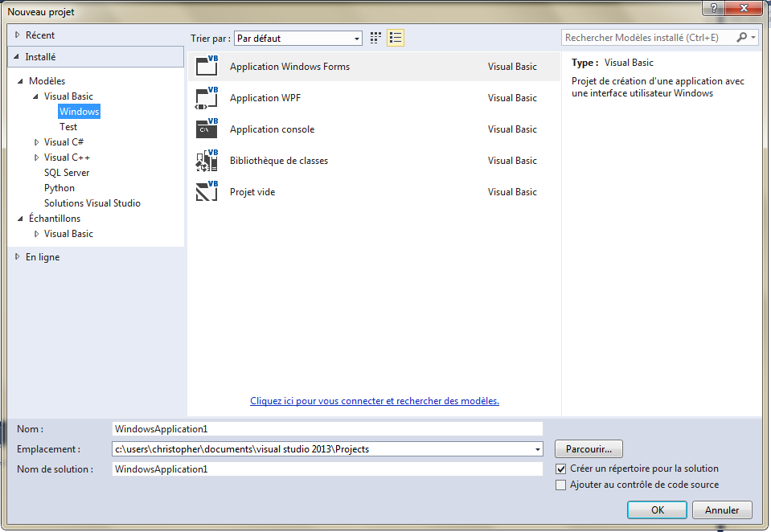771x532 pixels.
Task: Click Récent label in left pane
Action: 40,35
